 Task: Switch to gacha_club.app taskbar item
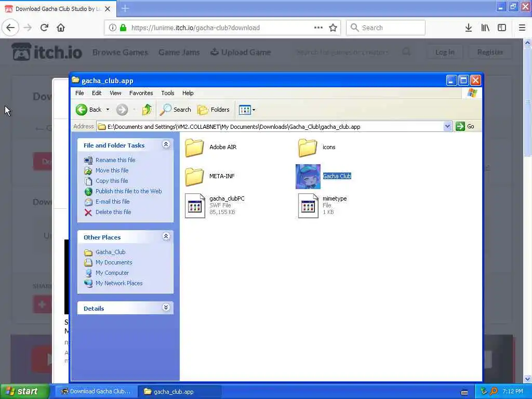[x=180, y=392]
